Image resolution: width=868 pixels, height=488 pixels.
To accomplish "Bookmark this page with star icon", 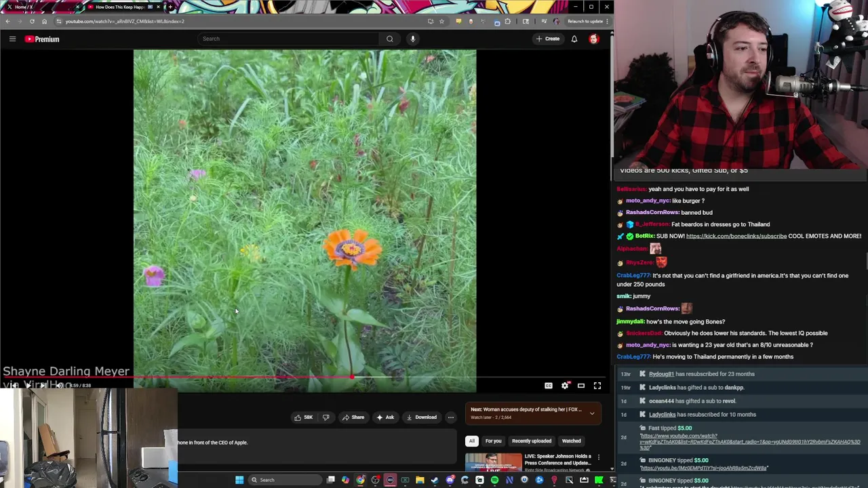I will pyautogui.click(x=441, y=21).
